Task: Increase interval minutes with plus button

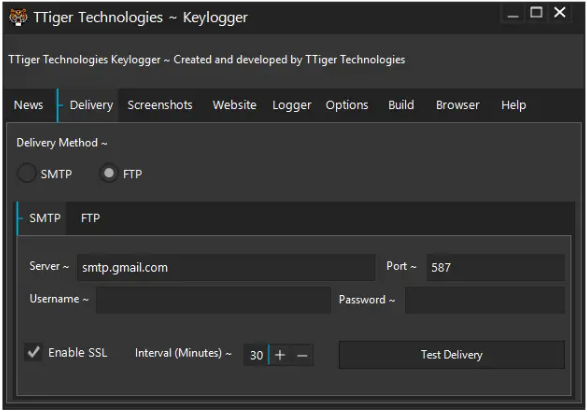Action: point(280,355)
